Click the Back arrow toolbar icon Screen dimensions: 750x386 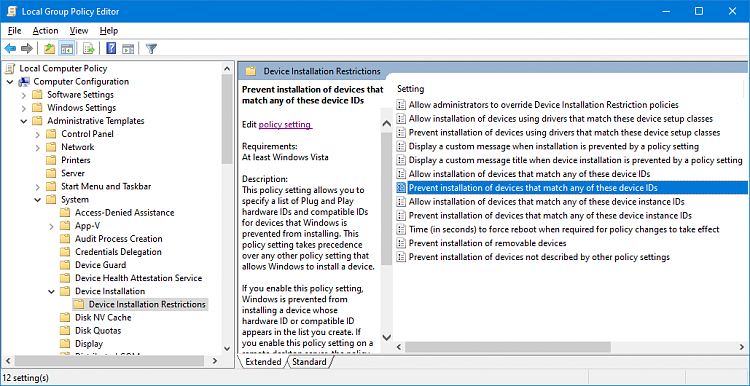[11, 48]
